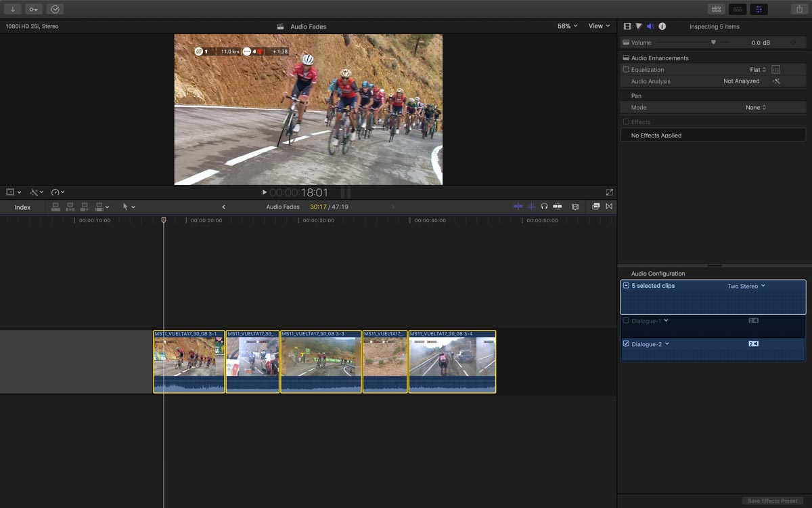
Task: Click the append clip edit icon
Action: point(85,207)
